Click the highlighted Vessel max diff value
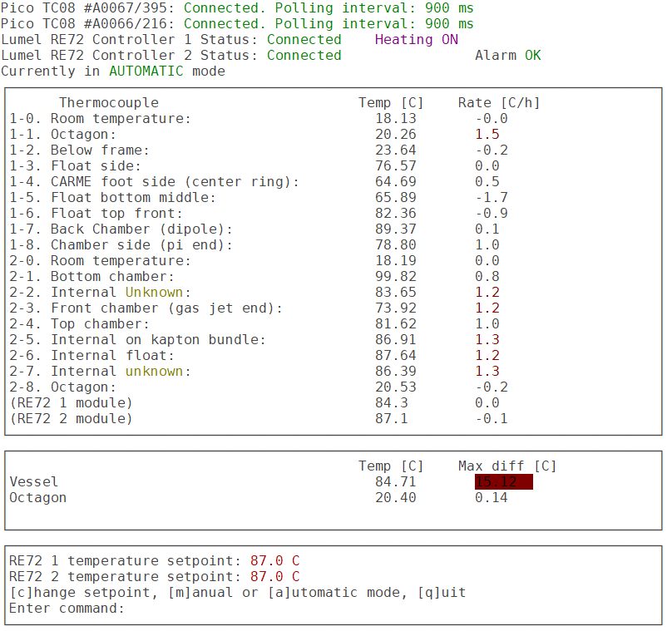Screen dimensions: 672x631 [x=503, y=482]
